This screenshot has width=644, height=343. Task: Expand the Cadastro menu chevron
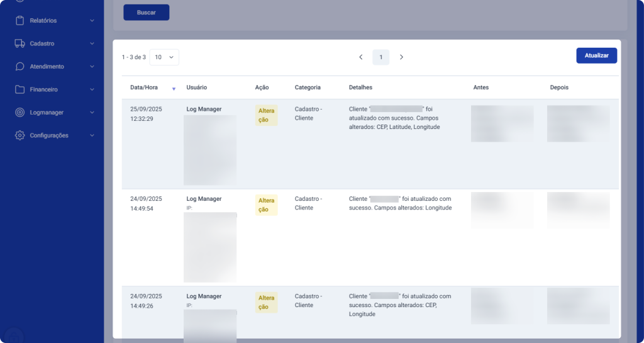tap(92, 43)
